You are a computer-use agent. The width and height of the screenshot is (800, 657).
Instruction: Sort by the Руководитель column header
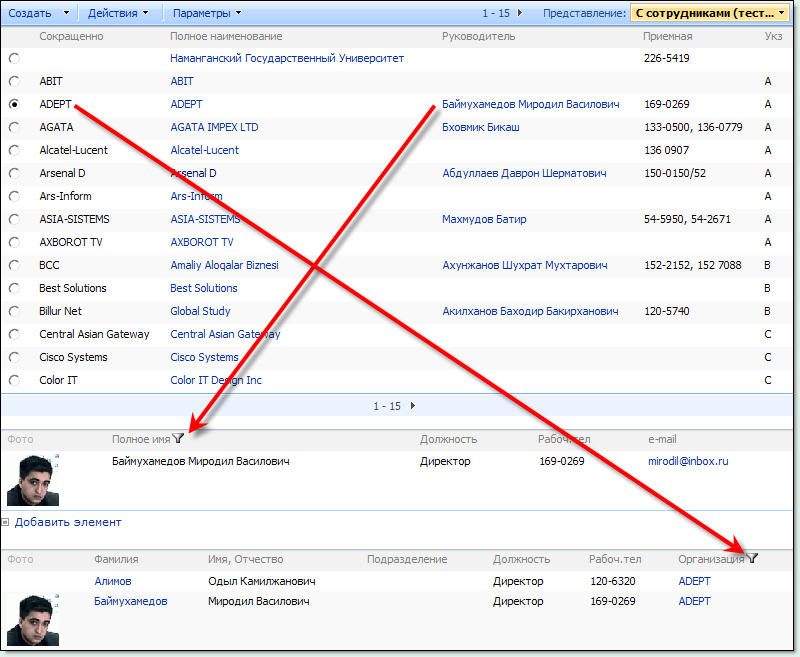tap(479, 36)
